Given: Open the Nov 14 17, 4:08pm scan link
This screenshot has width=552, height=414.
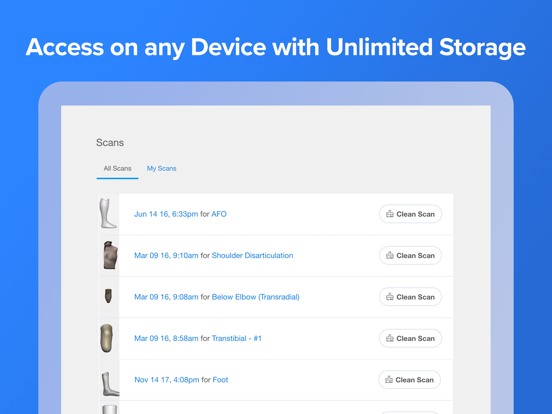Looking at the screenshot, I should (x=167, y=380).
